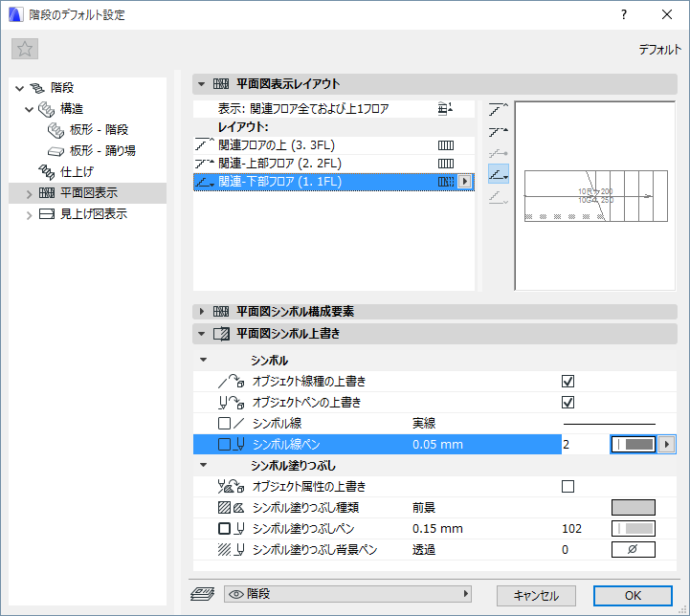Screen dimensions: 690x616
Task: Click the オブジェクトペンの上書き row icon
Action: (x=231, y=403)
